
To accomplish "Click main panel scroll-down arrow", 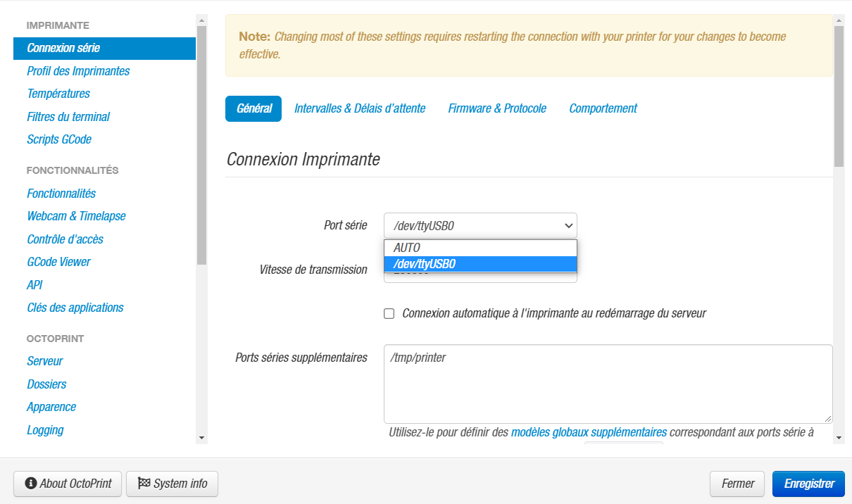I will (x=839, y=437).
